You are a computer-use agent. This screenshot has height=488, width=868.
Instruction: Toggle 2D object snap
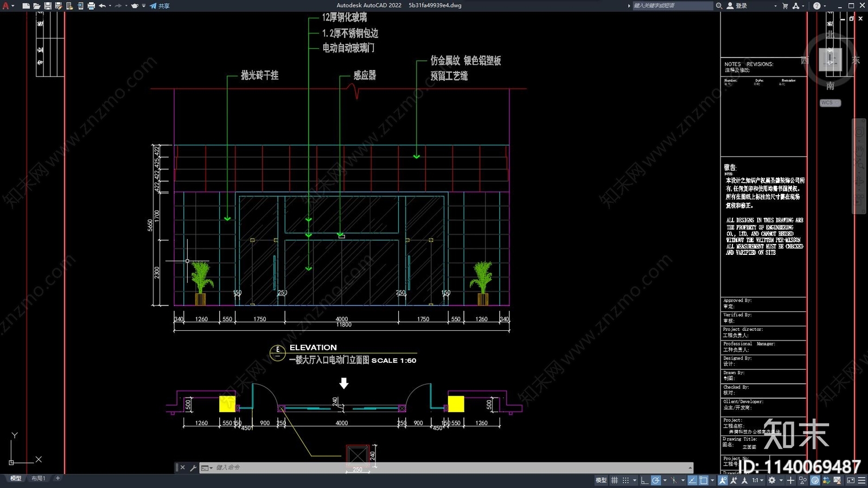click(704, 480)
